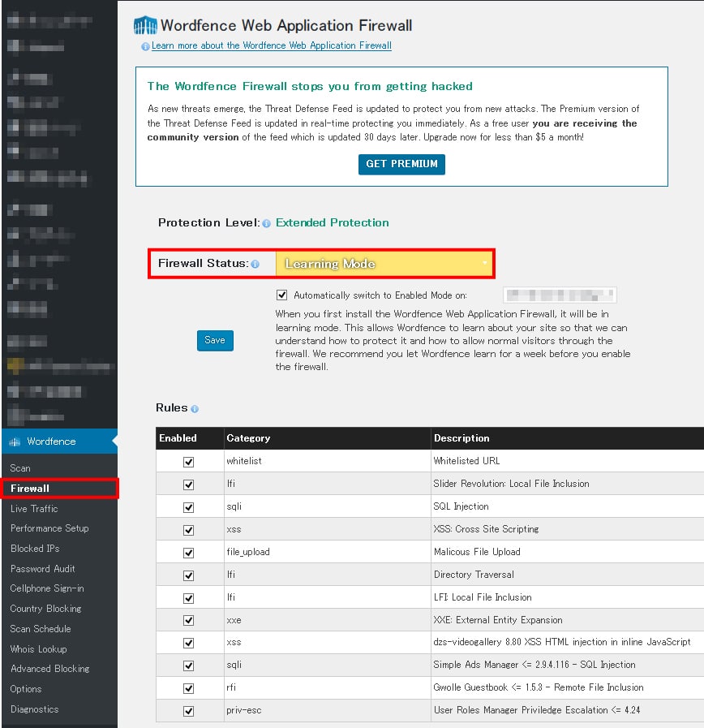This screenshot has height=728, width=704.
Task: Open Whois Lookup tool
Action: pos(38,649)
